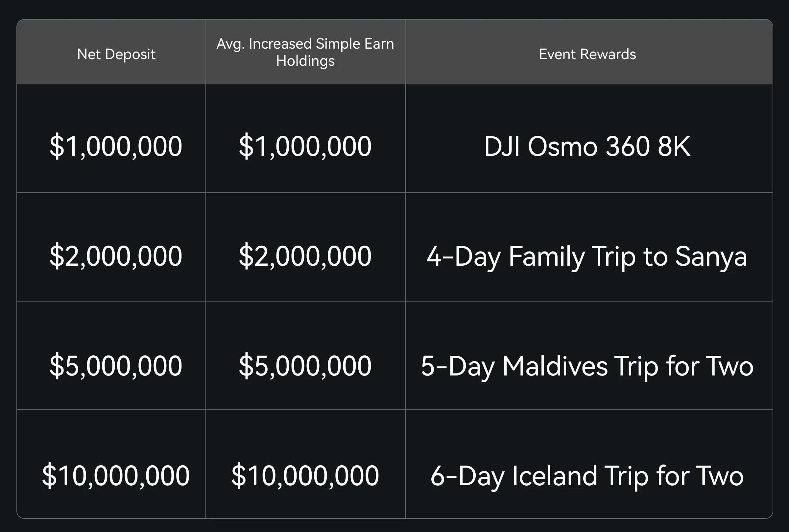Select $2,000,000 in Simple Earn Holdings column

[x=305, y=256]
